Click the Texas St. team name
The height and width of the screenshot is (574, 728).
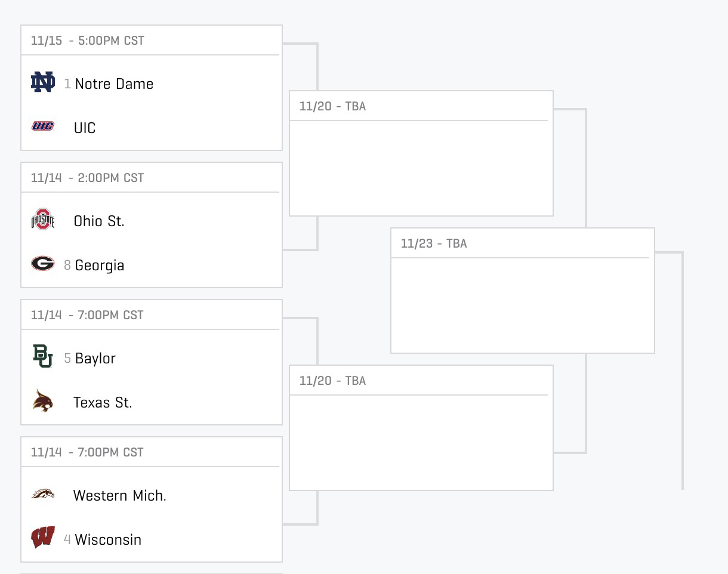point(103,403)
